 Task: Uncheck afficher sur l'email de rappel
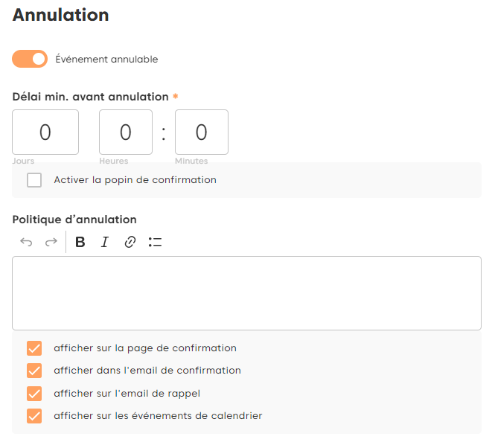point(34,394)
